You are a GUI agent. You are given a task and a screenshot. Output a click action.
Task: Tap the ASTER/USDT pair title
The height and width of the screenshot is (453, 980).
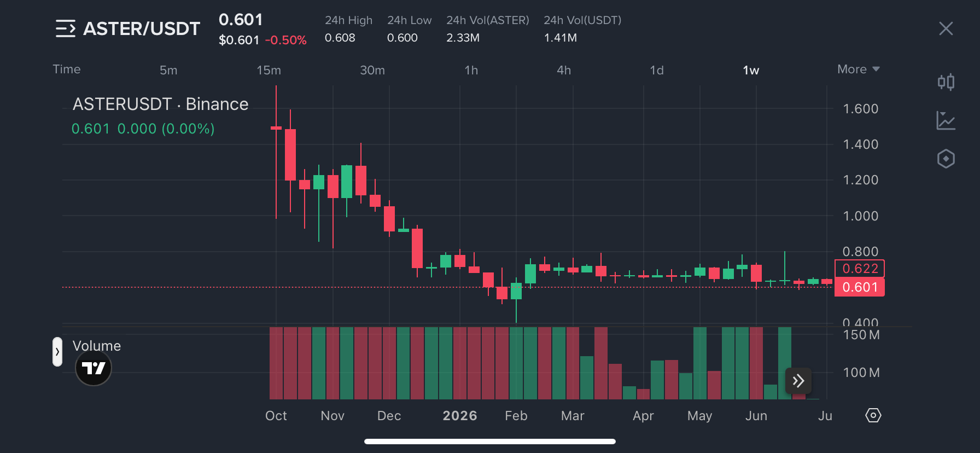[142, 28]
